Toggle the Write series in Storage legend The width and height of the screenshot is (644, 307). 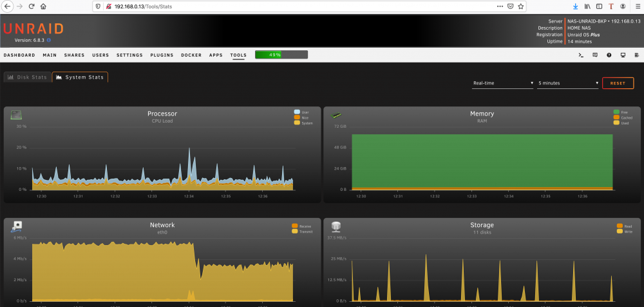point(624,232)
